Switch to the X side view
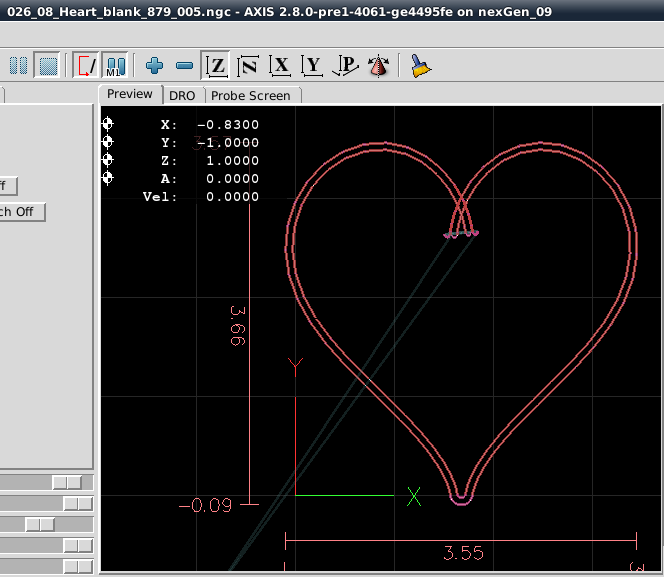The image size is (664, 577). (x=281, y=66)
